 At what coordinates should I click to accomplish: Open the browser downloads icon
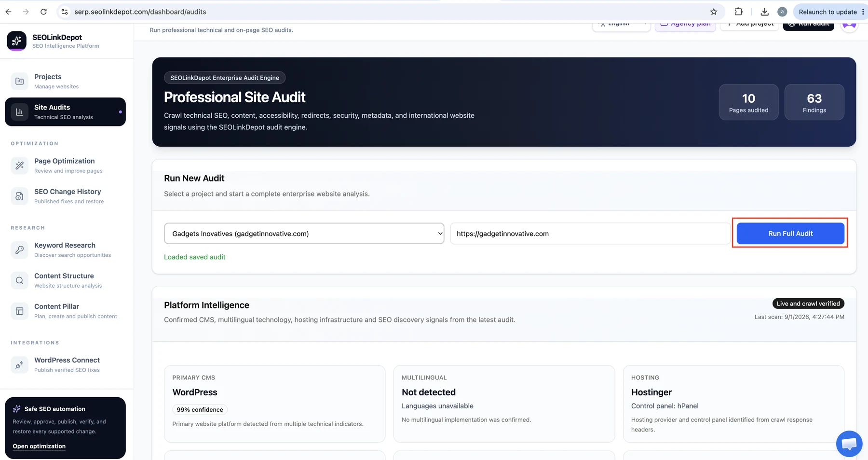(x=764, y=12)
